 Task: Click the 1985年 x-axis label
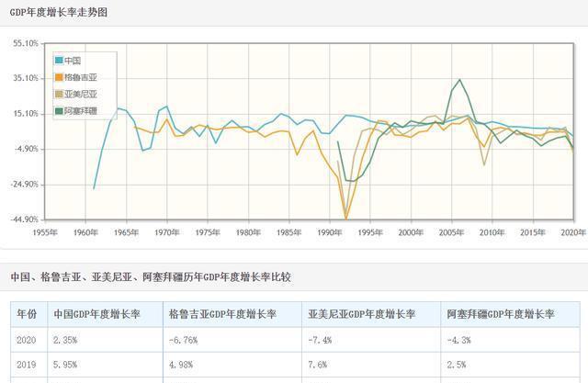pos(288,232)
